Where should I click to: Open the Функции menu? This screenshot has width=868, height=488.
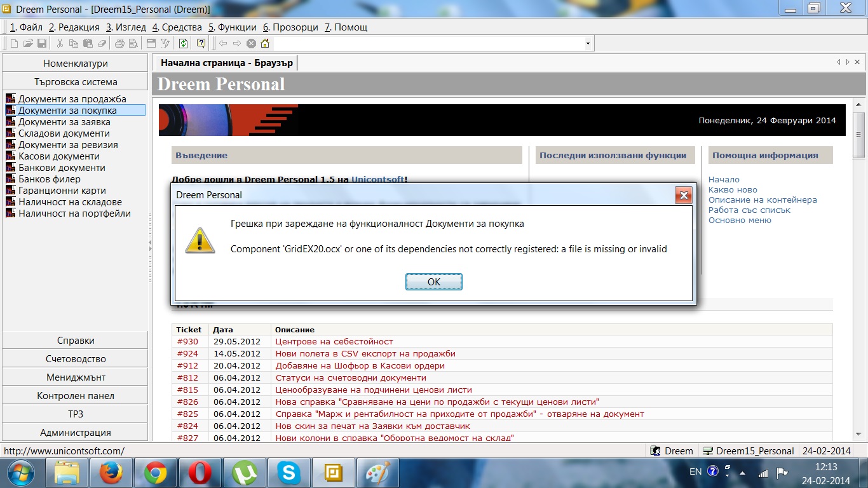(233, 27)
